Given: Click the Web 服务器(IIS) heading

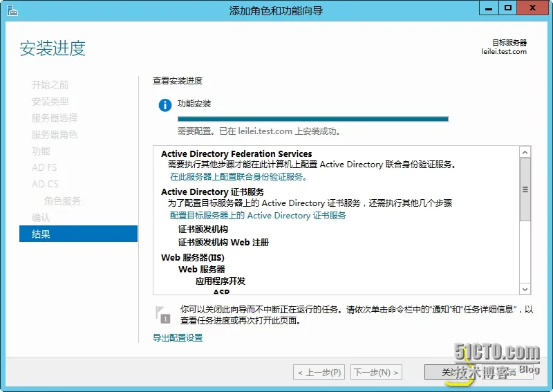Looking at the screenshot, I should coord(193,258).
